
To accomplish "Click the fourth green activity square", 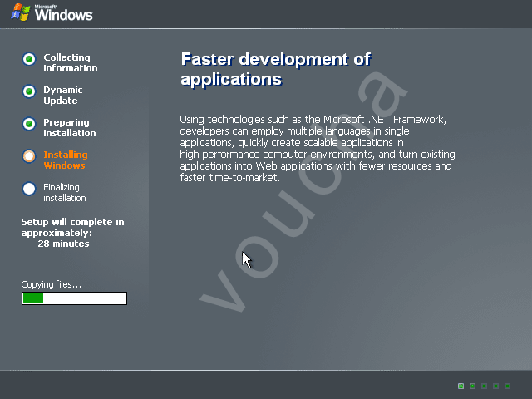I will 495,386.
